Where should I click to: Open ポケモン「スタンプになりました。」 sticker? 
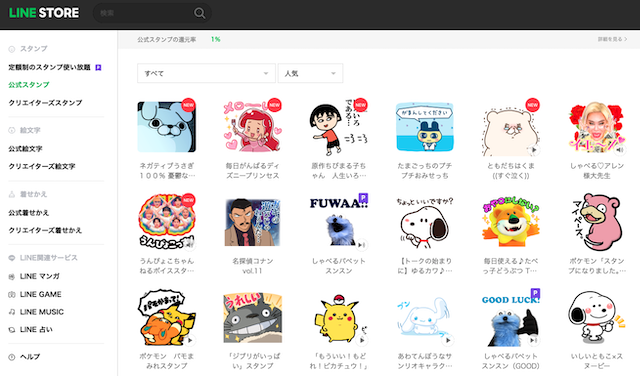click(597, 221)
